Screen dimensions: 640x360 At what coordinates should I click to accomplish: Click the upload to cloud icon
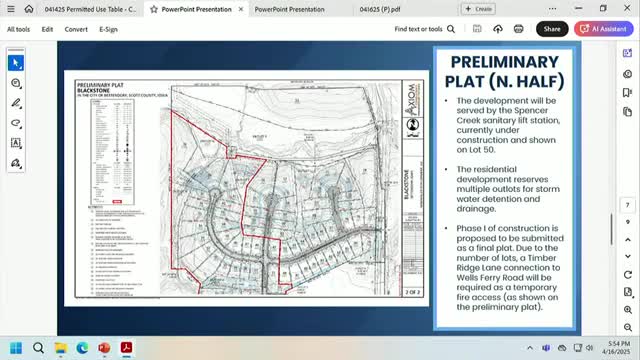pyautogui.click(x=498, y=29)
